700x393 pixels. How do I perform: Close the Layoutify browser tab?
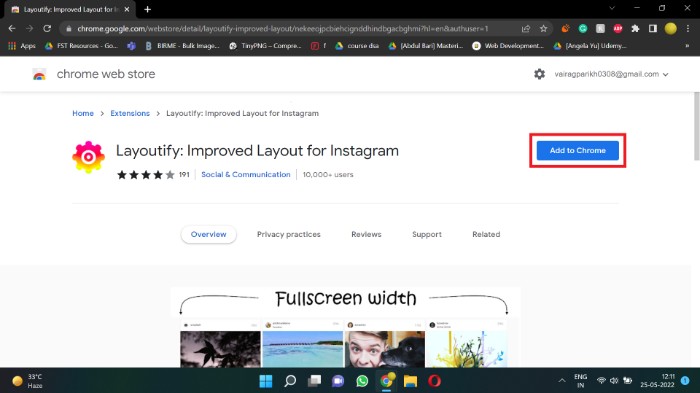[x=127, y=9]
